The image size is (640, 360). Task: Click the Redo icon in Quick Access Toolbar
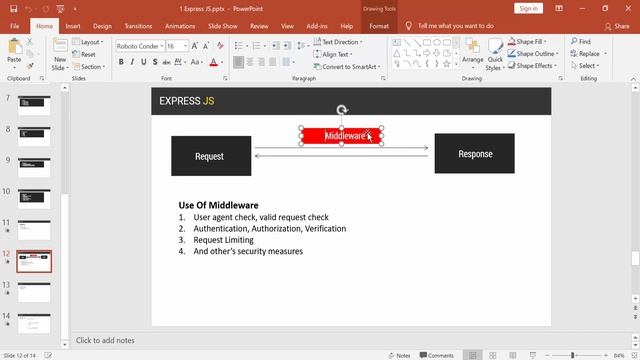click(45, 9)
